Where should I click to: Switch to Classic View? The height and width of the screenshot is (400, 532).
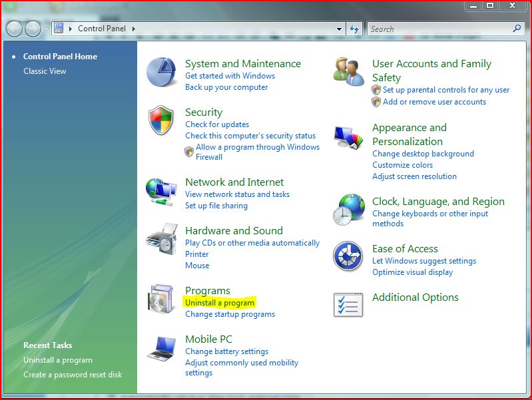(x=45, y=71)
